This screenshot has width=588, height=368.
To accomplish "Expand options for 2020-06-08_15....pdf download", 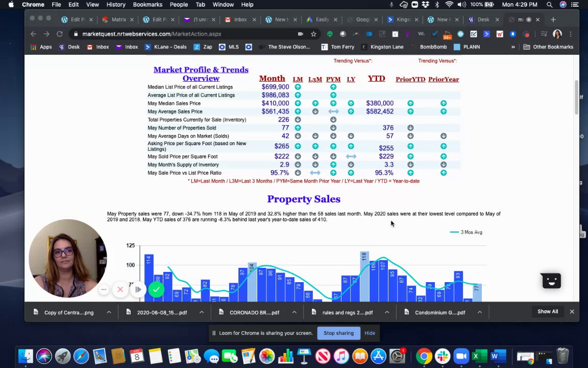I will (202, 312).
